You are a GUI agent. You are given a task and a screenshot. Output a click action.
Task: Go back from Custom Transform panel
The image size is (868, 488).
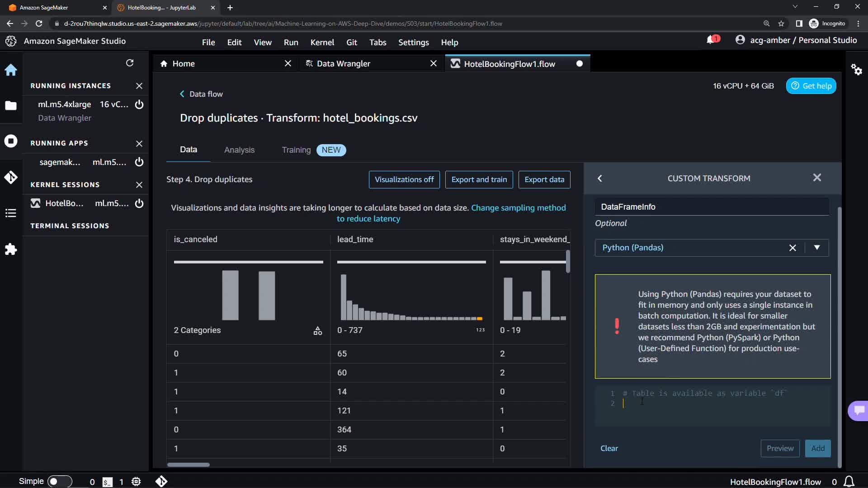[x=600, y=178]
